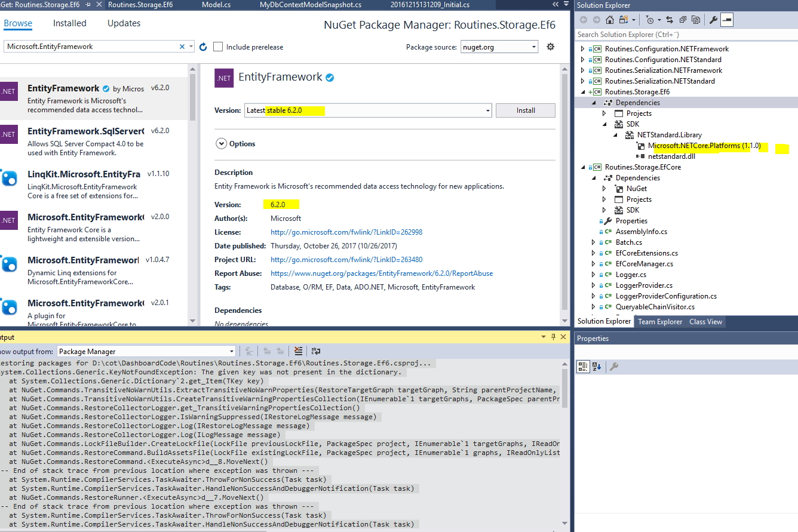This screenshot has height=532, width=798.
Task: Select EntityFramework.SqlServerCompact package icon
Action: click(8, 134)
